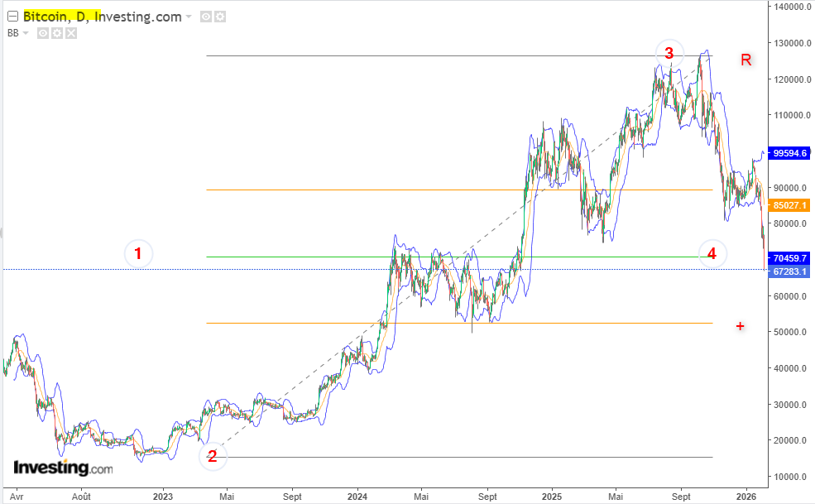Click the 120000.0 price axis value
The image size is (815, 504).
coord(792,79)
